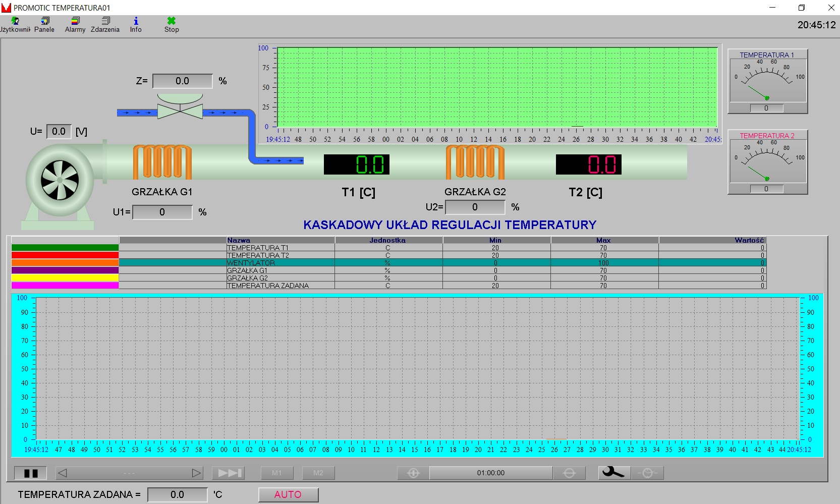Screen dimensions: 840x504
Task: Click the green TEMPERATURA T1 color swatch
Action: coord(65,248)
